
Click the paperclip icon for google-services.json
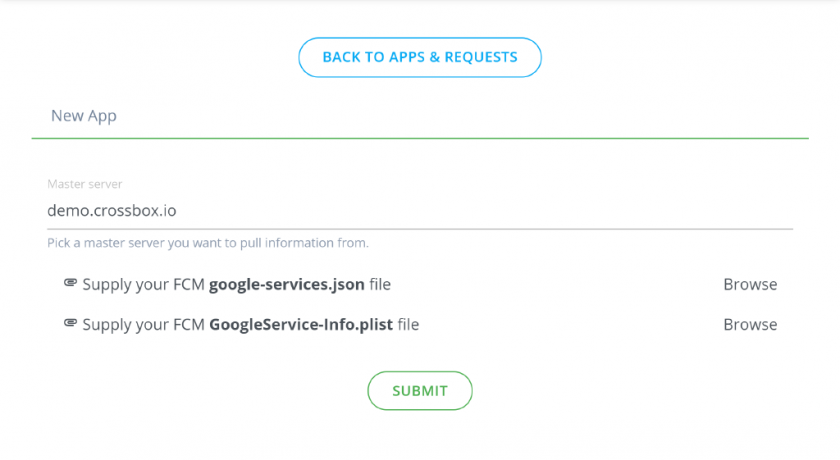pos(70,283)
